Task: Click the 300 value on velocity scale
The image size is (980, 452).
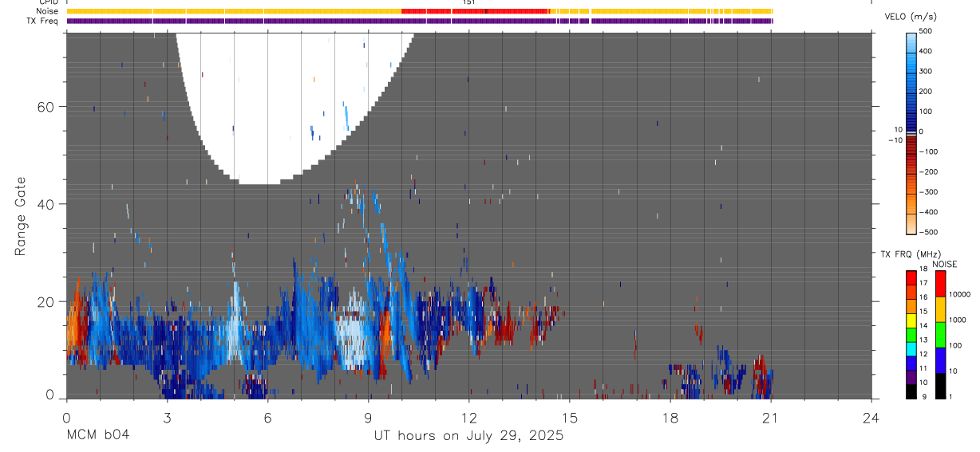Action: point(926,71)
